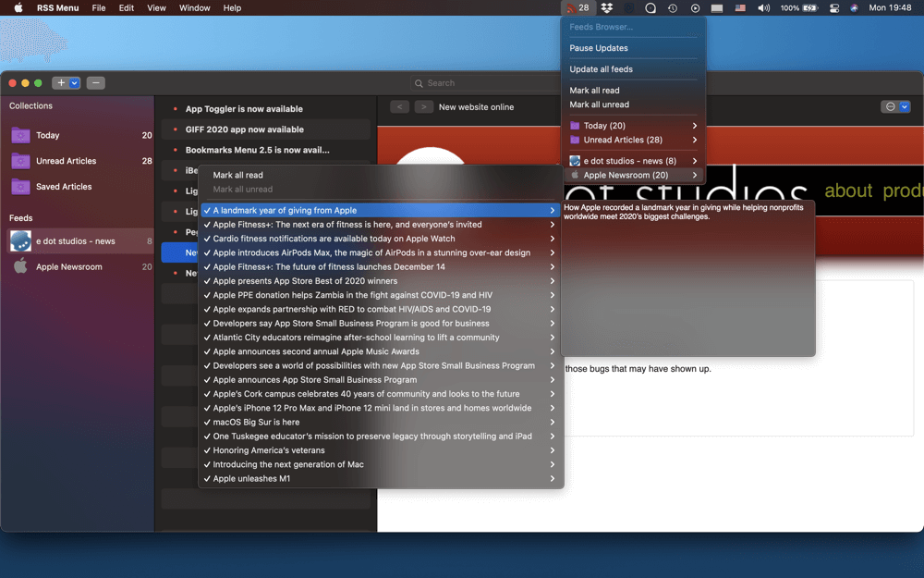Viewport: 924px width, 578px height.
Task: Expand submenu arrow for 'Apple unleashes M1'
Action: [553, 479]
